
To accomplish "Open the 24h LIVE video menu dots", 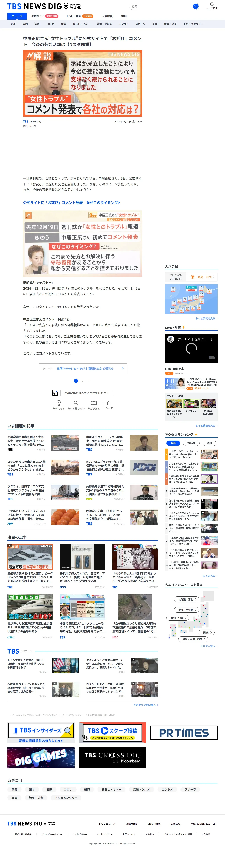I will (x=211, y=339).
